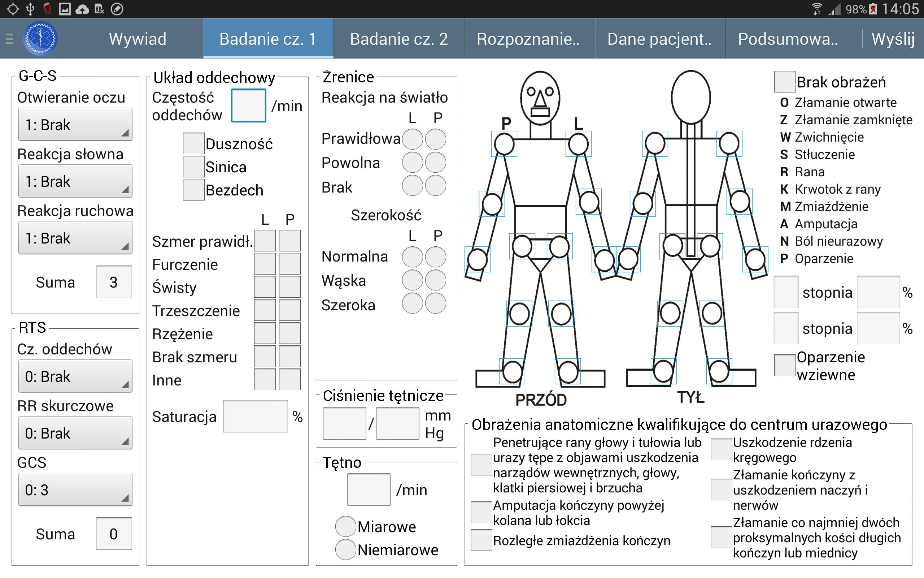
Task: Check the Duszność checkbox
Action: [x=193, y=144]
